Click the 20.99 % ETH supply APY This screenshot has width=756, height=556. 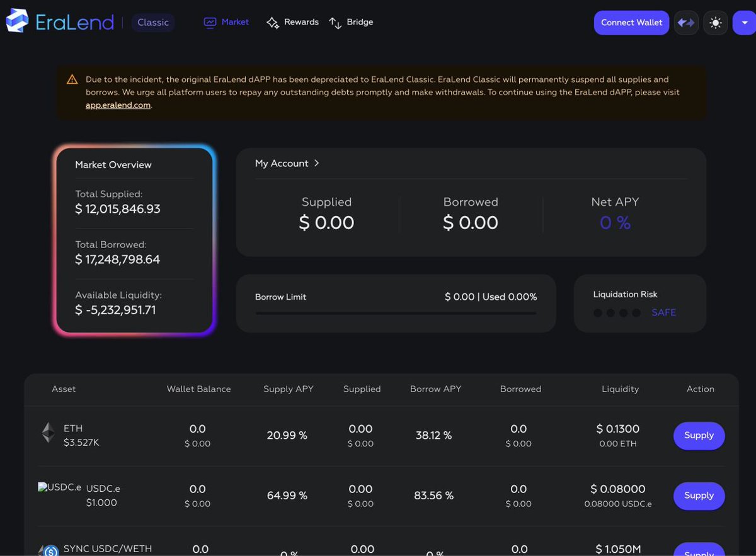pos(287,436)
